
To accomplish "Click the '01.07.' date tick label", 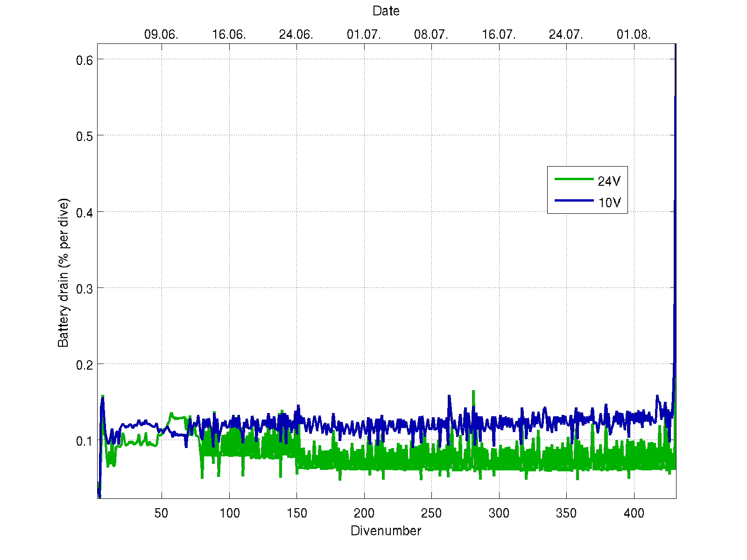I will tap(364, 35).
